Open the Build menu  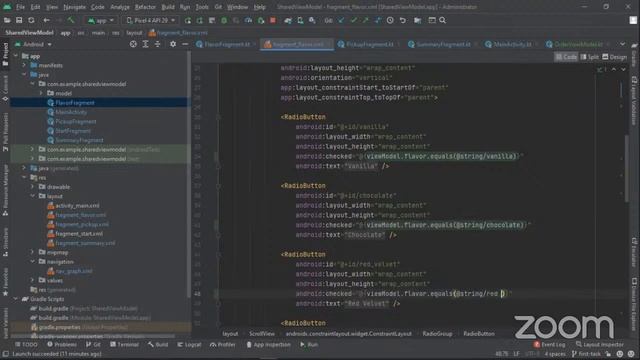pos(168,7)
